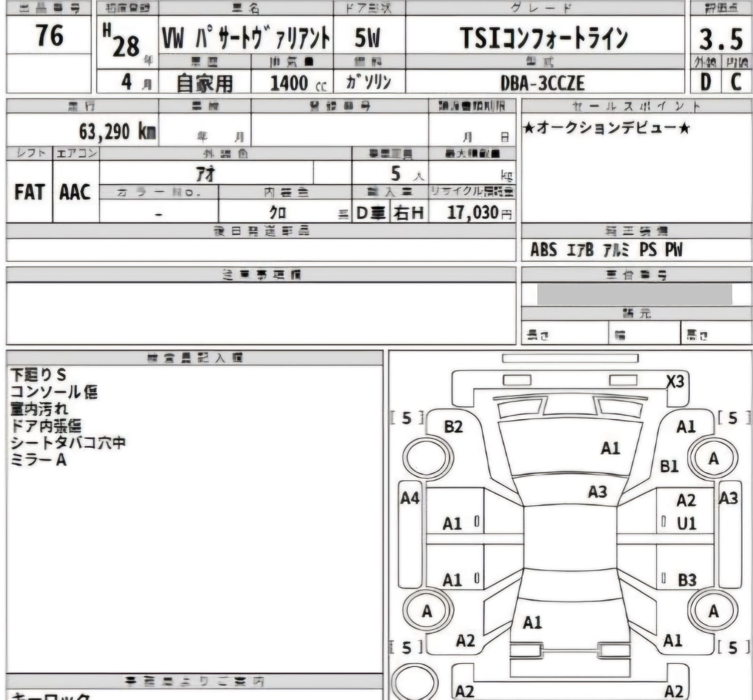Select the recycle fee "17,030円"

click(479, 213)
